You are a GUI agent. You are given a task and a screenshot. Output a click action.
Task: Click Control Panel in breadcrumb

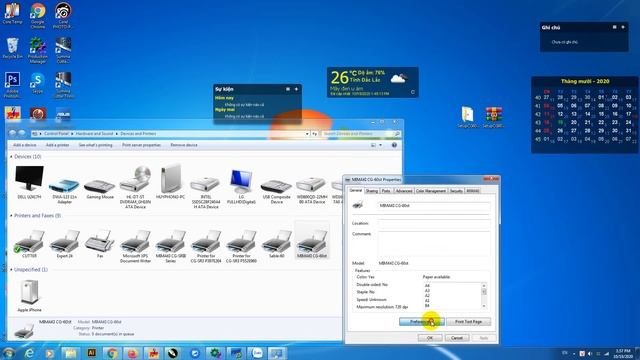pos(56,133)
